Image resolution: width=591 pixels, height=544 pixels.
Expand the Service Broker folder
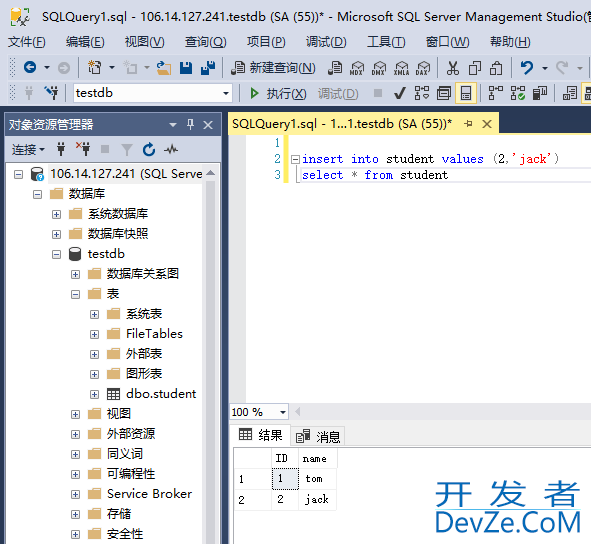click(75, 494)
